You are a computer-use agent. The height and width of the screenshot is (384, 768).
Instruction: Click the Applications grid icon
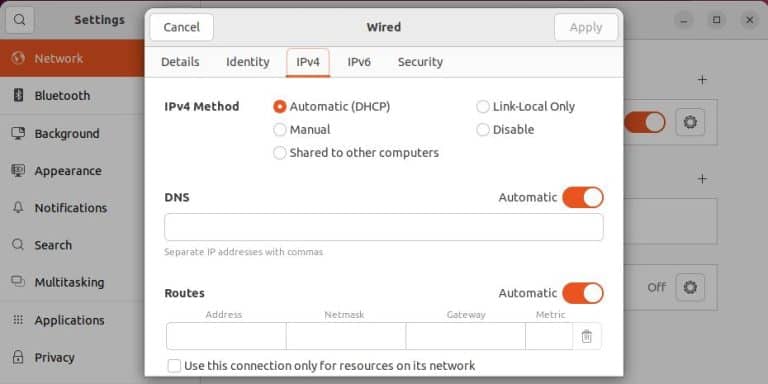tap(18, 320)
